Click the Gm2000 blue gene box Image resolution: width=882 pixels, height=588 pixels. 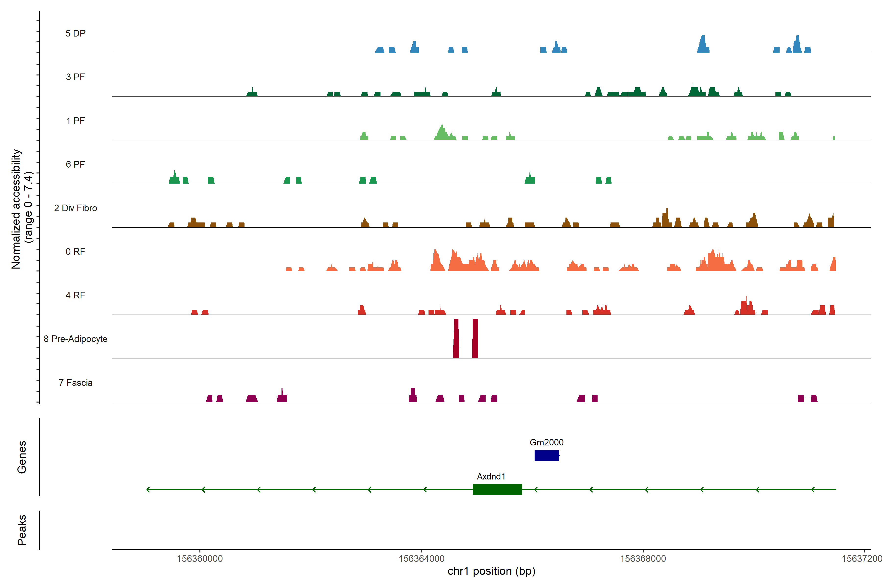point(546,455)
